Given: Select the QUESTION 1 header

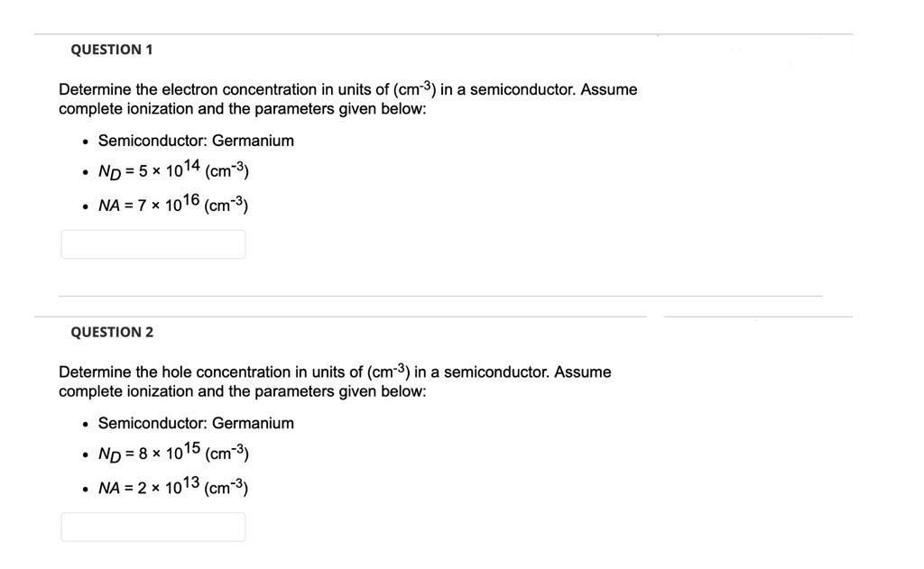Looking at the screenshot, I should [111, 50].
